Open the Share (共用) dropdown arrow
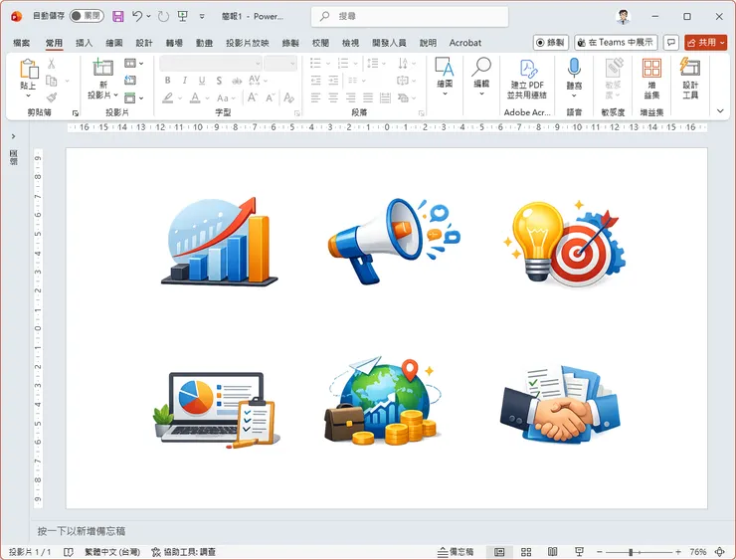Screen dimensions: 736x560 pos(723,42)
